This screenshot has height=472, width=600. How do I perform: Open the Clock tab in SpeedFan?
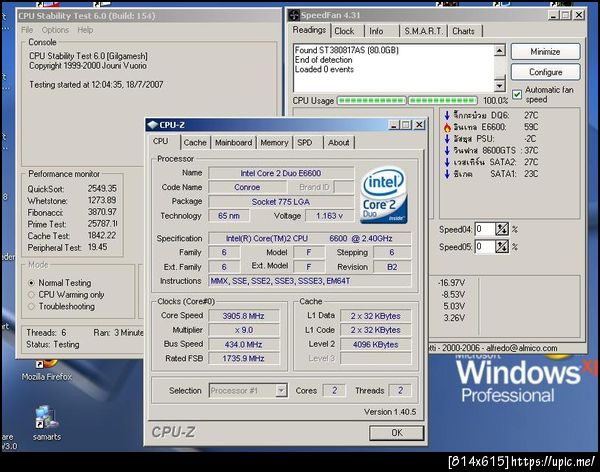344,31
